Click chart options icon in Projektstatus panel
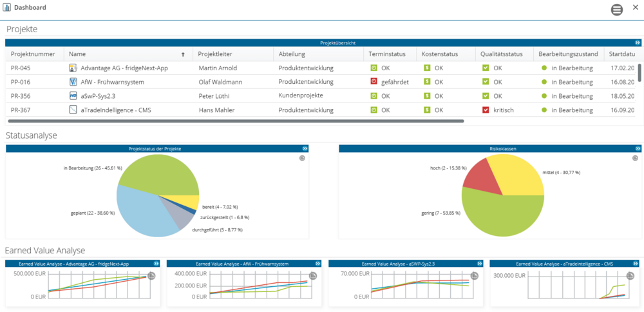This screenshot has height=312, width=644. pyautogui.click(x=302, y=158)
